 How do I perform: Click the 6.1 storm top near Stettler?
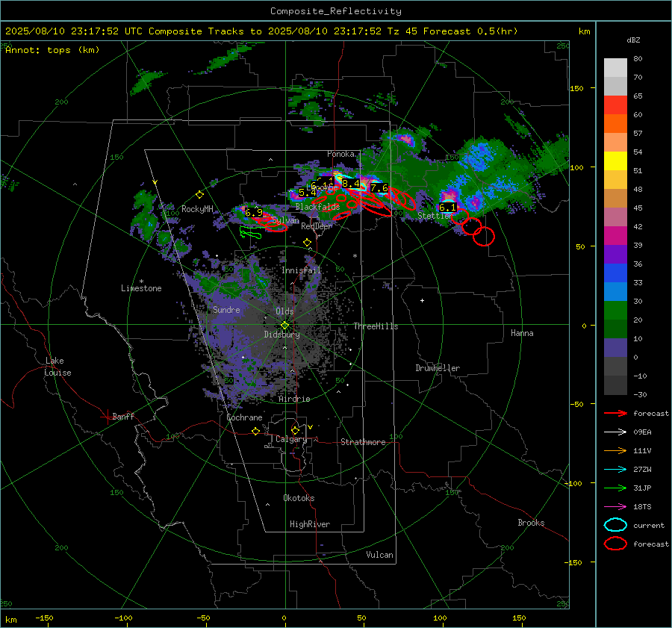448,208
